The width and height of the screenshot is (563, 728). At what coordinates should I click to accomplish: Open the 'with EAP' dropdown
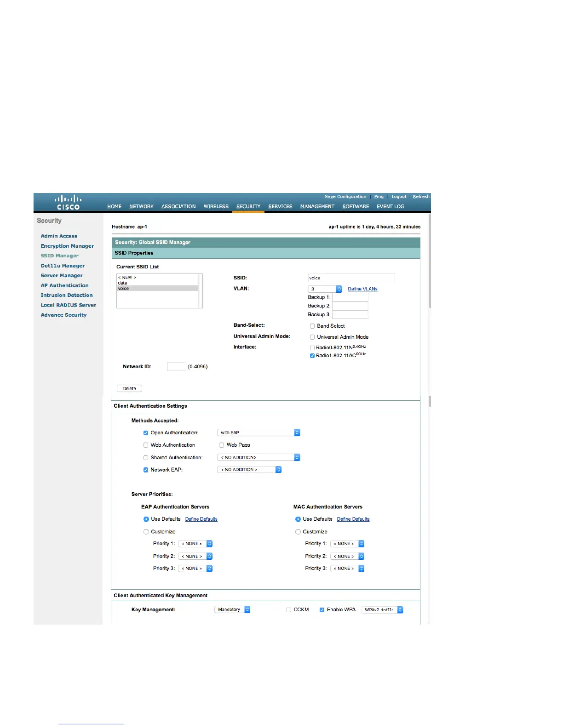click(x=259, y=433)
